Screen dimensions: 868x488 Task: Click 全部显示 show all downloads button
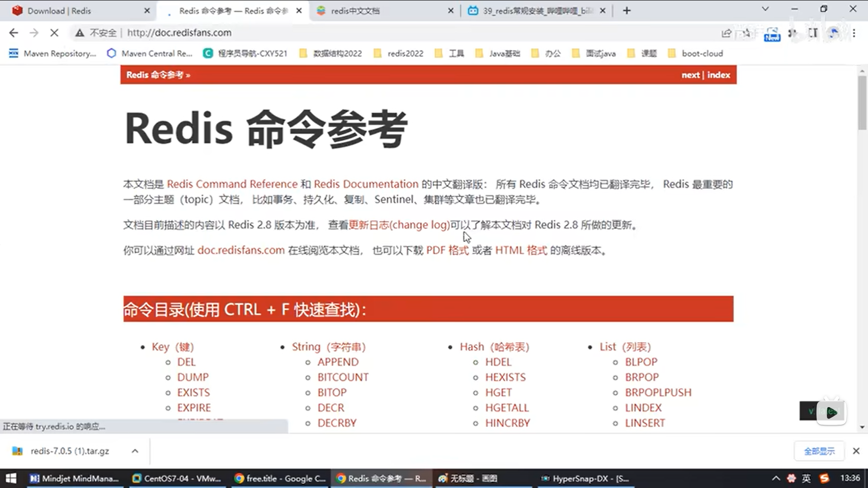click(819, 451)
